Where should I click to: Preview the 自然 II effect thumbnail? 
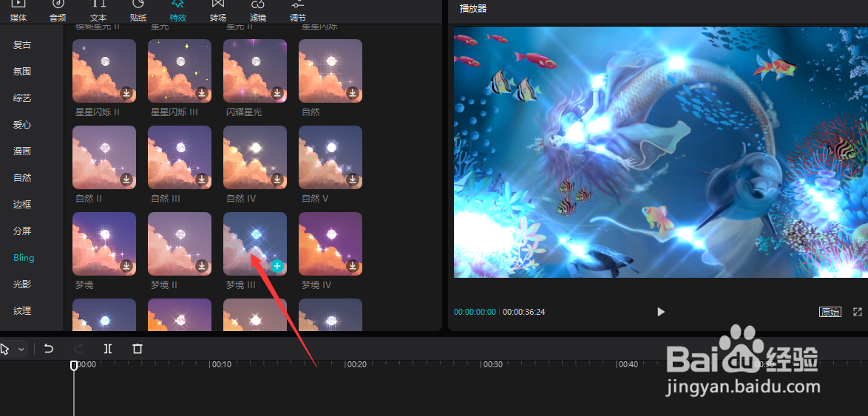coord(104,157)
